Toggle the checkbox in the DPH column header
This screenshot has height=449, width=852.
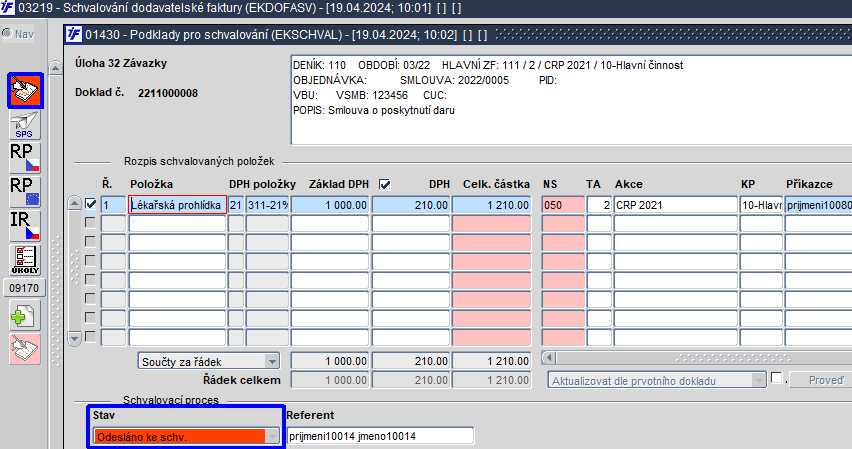[385, 185]
